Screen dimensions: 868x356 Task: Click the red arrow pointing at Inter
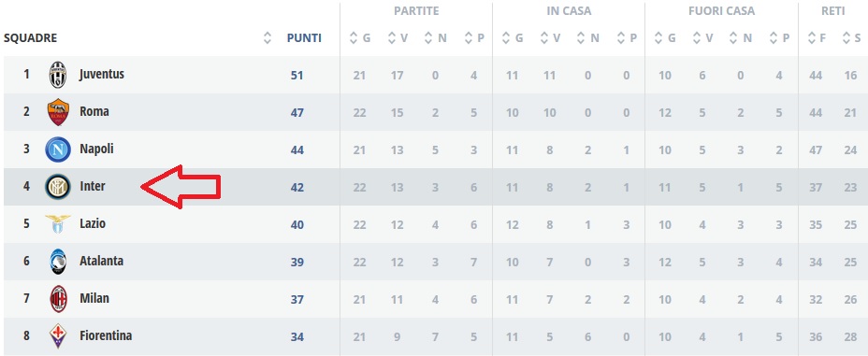[x=181, y=187]
